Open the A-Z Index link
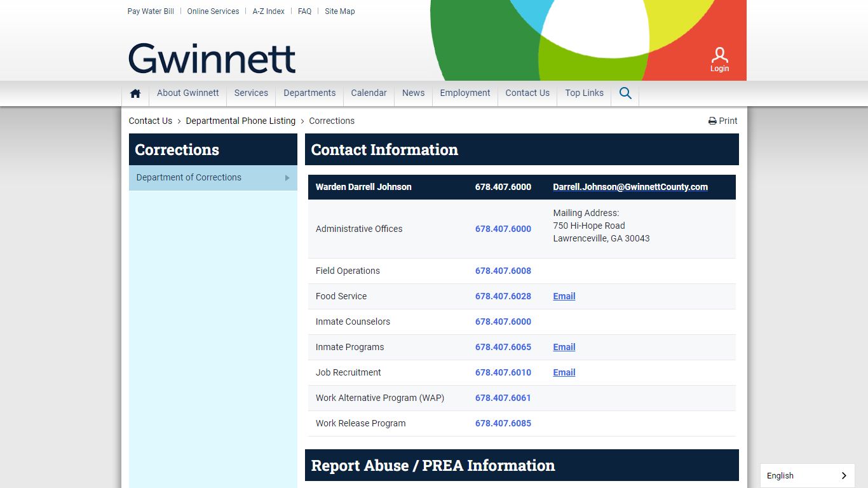The image size is (868, 488). click(268, 11)
